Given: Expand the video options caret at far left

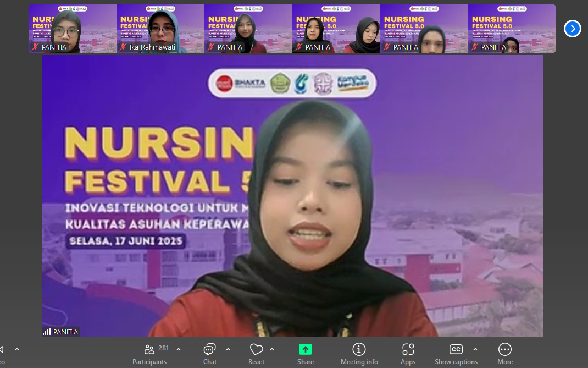Looking at the screenshot, I should (17, 349).
